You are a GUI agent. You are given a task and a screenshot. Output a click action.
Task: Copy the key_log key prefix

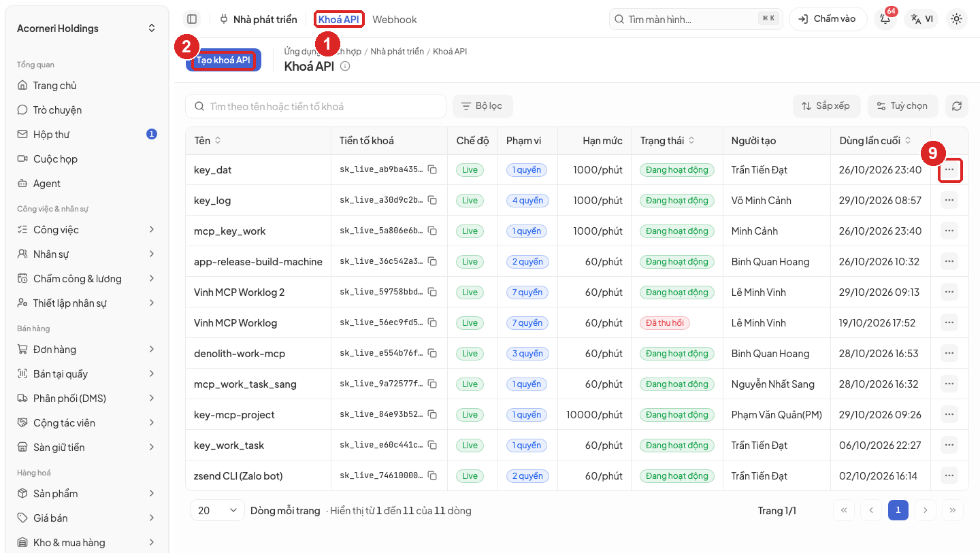point(432,200)
